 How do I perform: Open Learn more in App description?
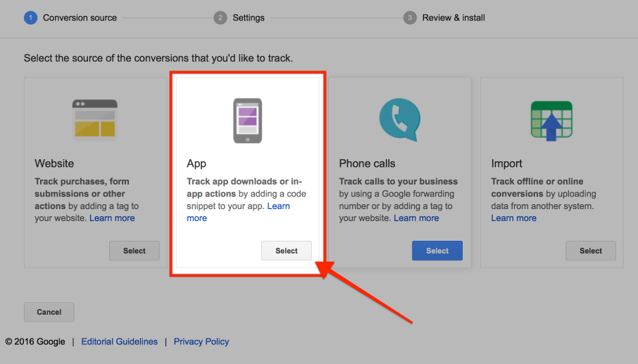(197, 218)
